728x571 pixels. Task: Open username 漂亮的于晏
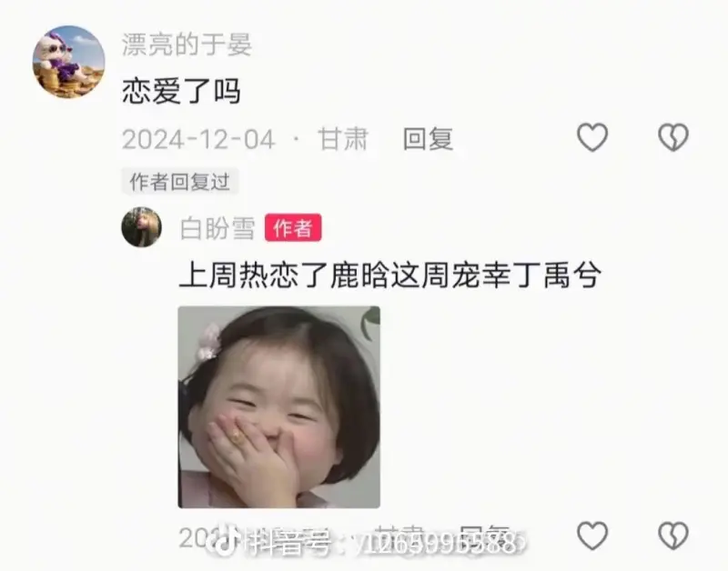click(187, 45)
